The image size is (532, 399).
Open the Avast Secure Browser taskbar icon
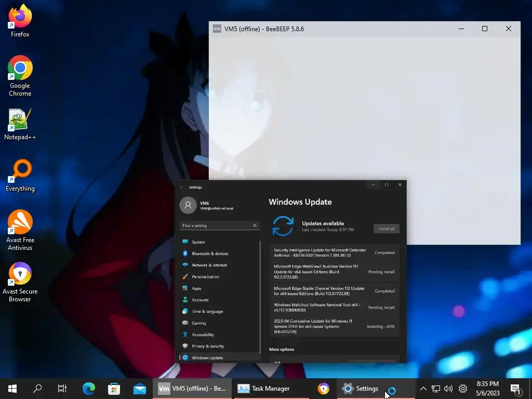323,389
